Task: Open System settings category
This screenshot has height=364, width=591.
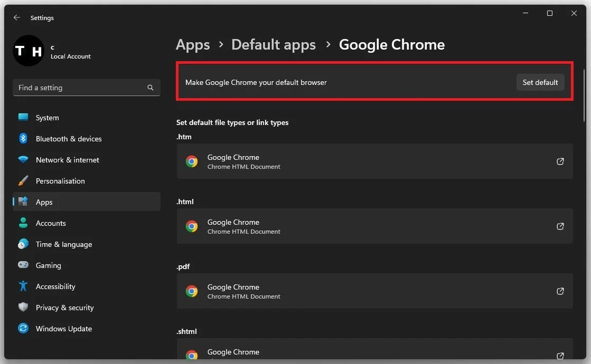Action: point(86,118)
